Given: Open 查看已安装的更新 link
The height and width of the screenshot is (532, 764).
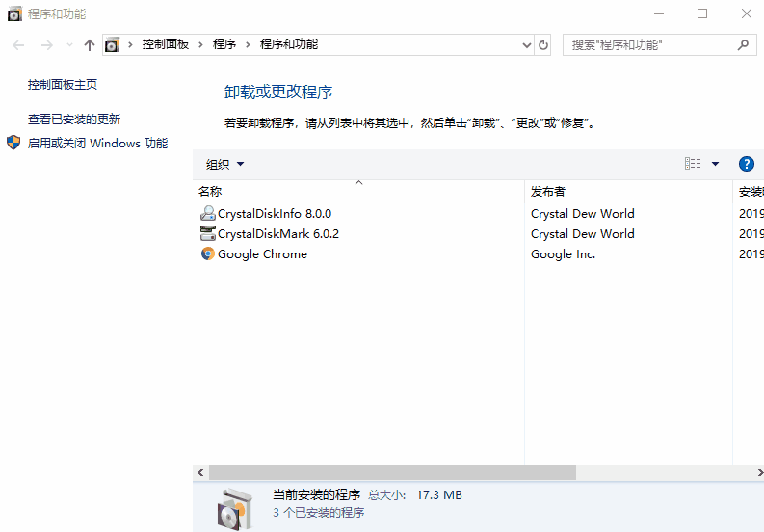Looking at the screenshot, I should 74,119.
